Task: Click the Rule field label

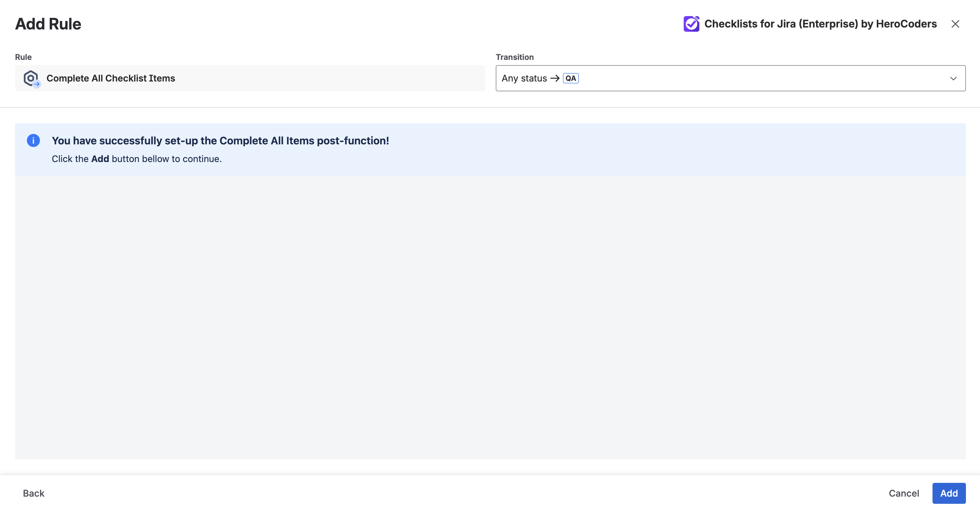Action: coord(23,57)
